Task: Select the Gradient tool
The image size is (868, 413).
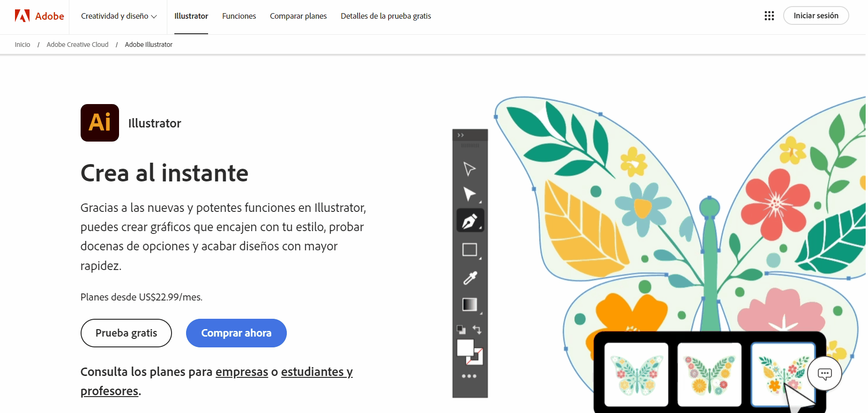Action: pyautogui.click(x=470, y=305)
